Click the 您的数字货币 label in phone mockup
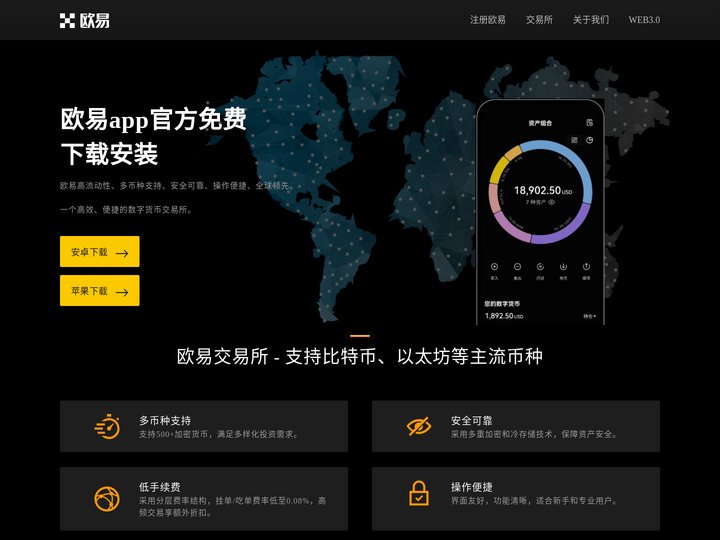 click(x=502, y=304)
